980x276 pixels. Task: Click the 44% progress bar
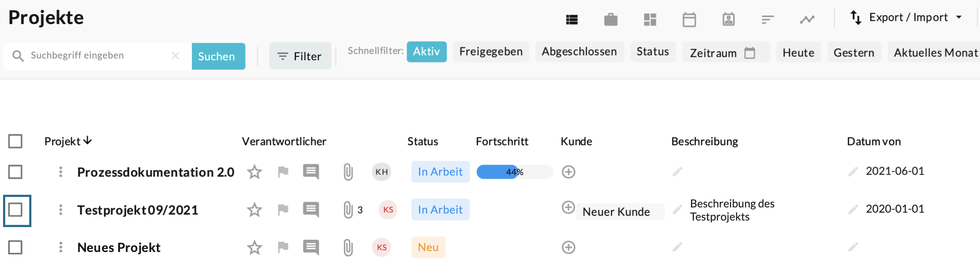pyautogui.click(x=514, y=172)
